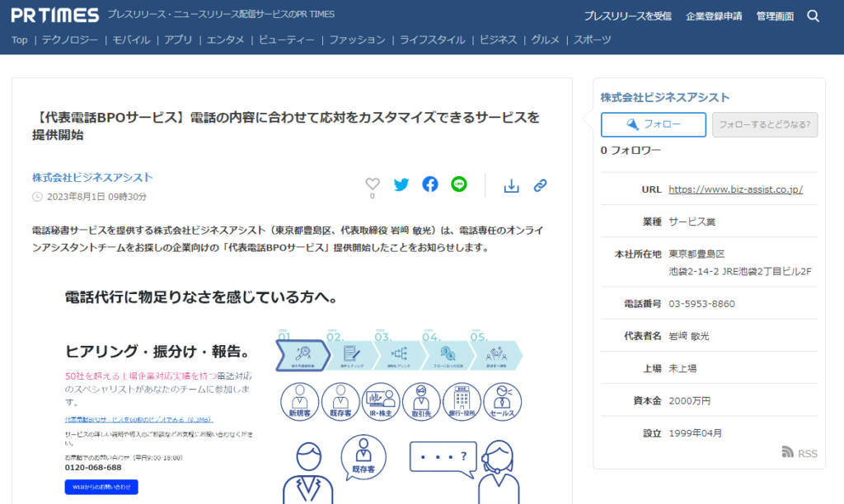Click 代表者名 value 岩﨑 敏光
This screenshot has width=844, height=504.
click(688, 336)
